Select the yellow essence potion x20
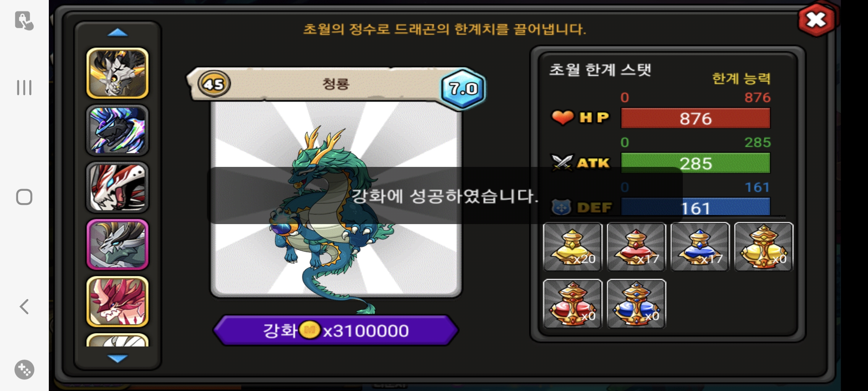This screenshot has height=391, width=868. point(573,247)
